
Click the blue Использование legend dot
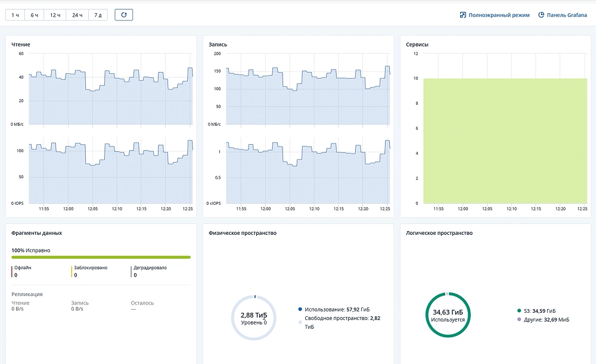coord(300,310)
